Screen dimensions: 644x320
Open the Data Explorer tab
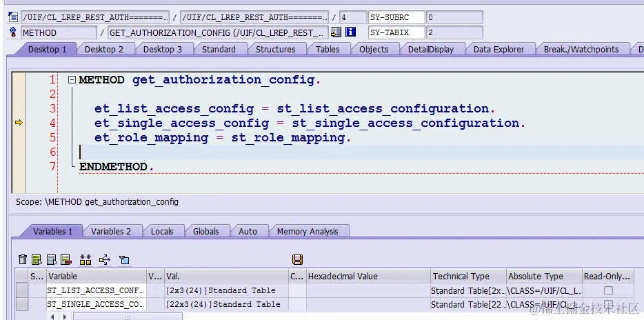pos(499,49)
